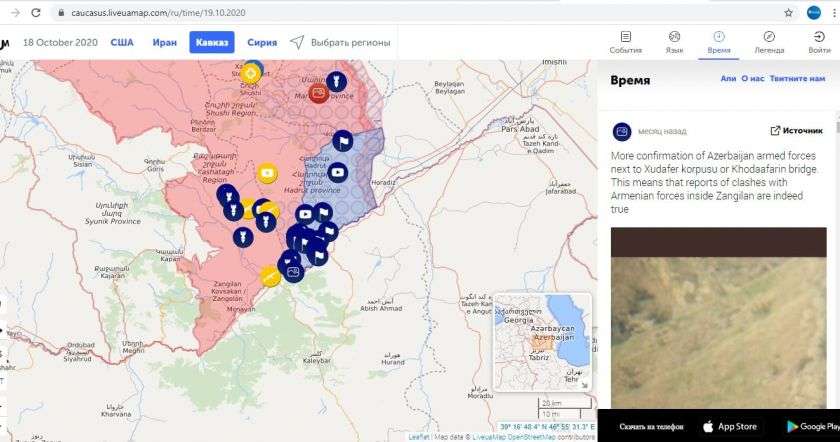Select the red picture marker near Martuni
The height and width of the screenshot is (442, 840).
[318, 93]
